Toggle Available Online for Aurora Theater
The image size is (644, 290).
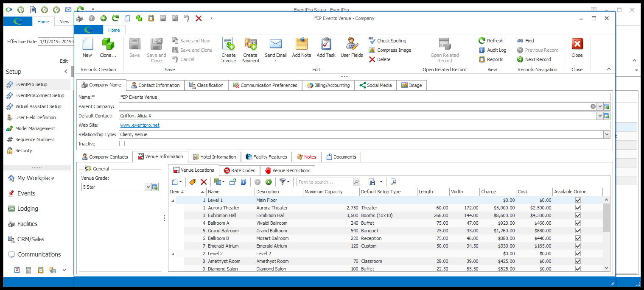(x=578, y=208)
